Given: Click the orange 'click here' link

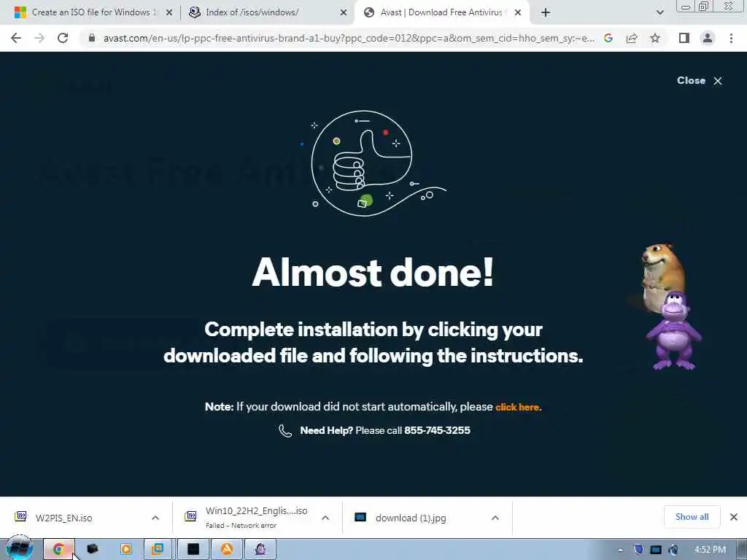Looking at the screenshot, I should [517, 407].
